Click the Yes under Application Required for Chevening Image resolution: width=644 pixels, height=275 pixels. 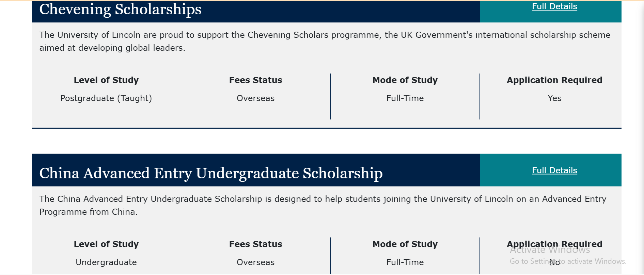point(554,98)
